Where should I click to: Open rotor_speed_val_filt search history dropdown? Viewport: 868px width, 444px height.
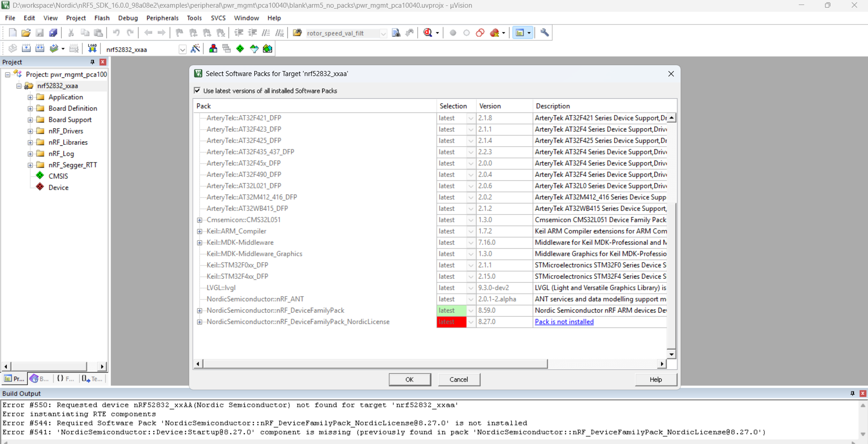pyautogui.click(x=383, y=33)
